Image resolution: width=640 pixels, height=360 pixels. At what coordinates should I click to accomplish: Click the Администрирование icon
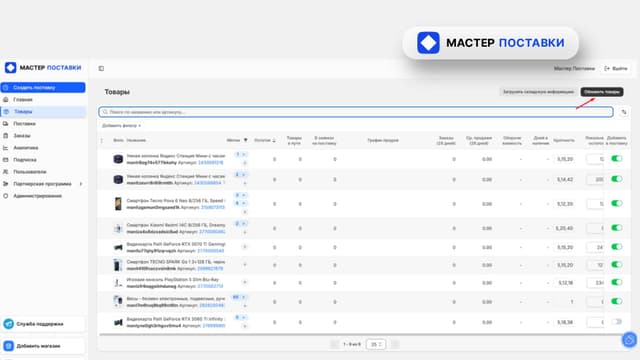6,196
